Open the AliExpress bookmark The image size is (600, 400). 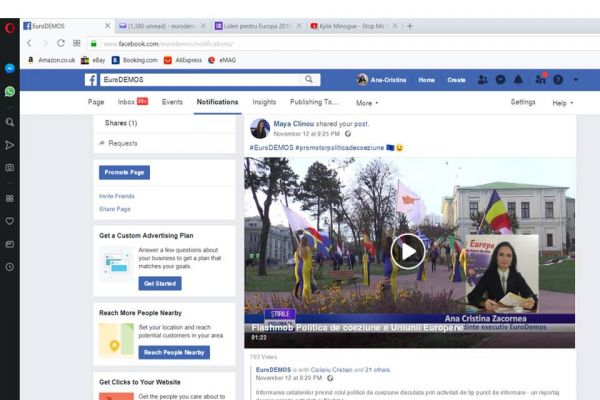(183, 60)
